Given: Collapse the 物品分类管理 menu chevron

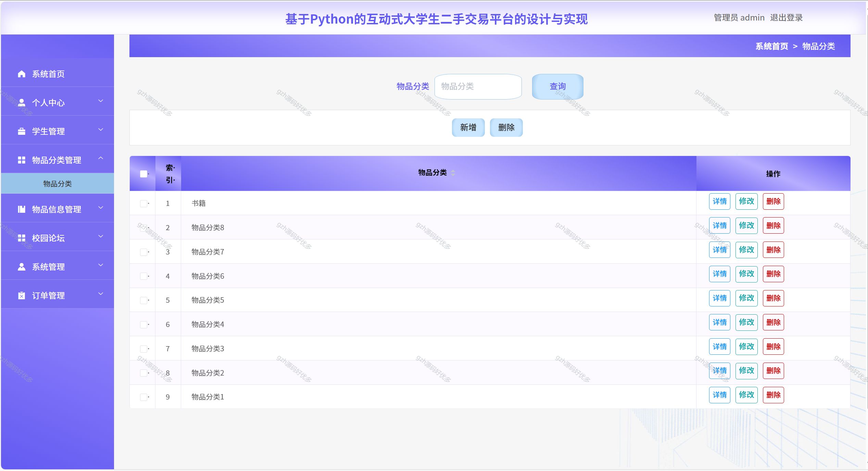Looking at the screenshot, I should pyautogui.click(x=101, y=158).
